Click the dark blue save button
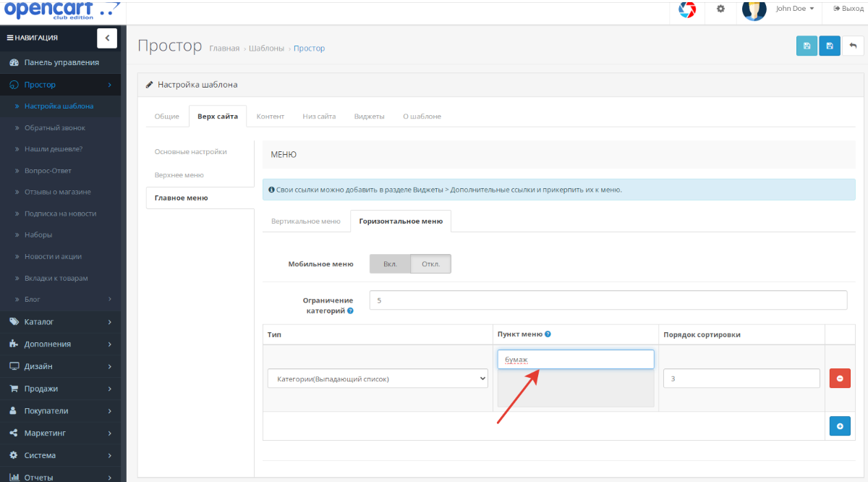The image size is (868, 482). point(830,46)
